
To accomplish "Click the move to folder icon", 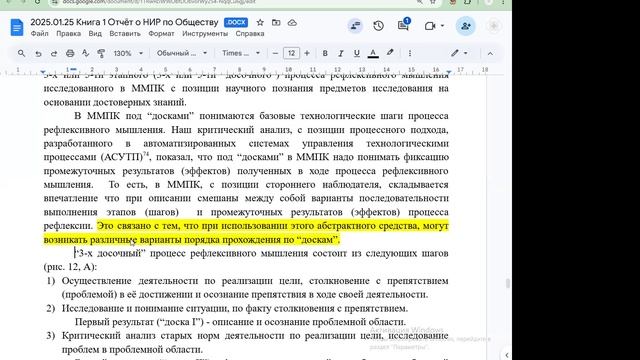I will [276, 22].
